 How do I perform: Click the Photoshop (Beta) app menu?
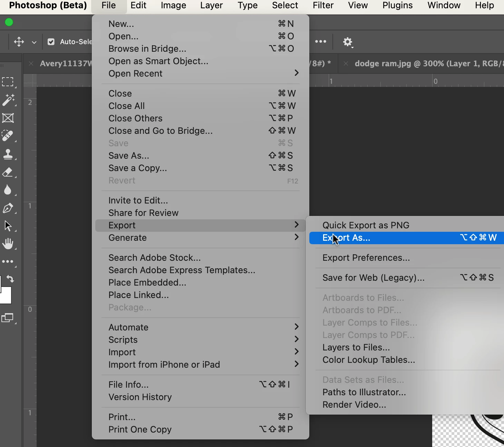coord(48,6)
